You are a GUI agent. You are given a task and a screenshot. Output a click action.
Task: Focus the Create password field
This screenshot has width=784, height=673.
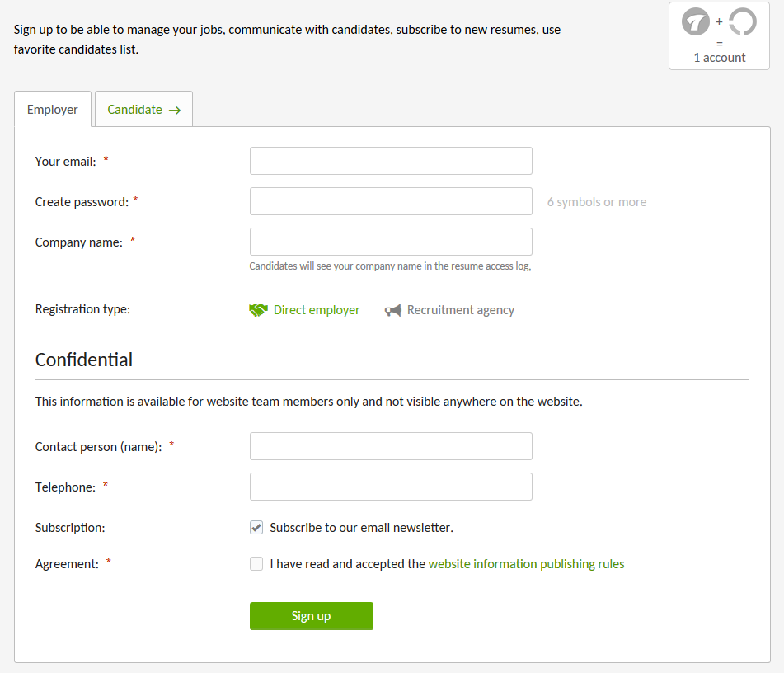coord(391,201)
